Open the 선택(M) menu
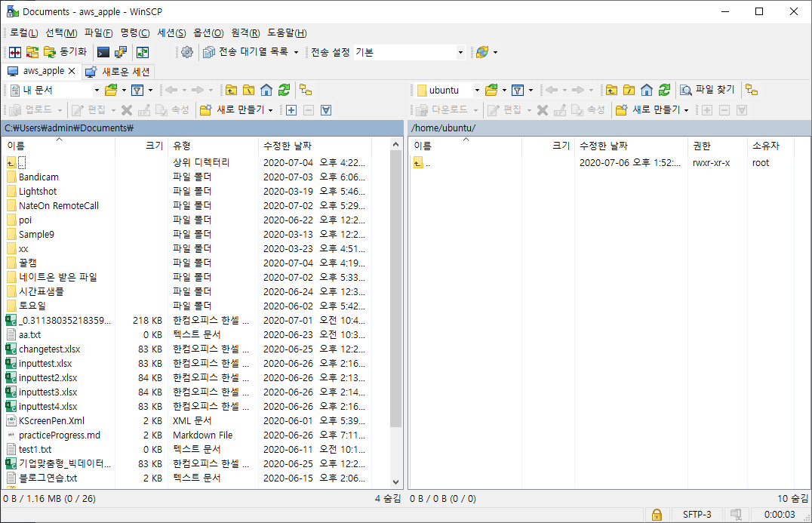The image size is (812, 523). [61, 32]
